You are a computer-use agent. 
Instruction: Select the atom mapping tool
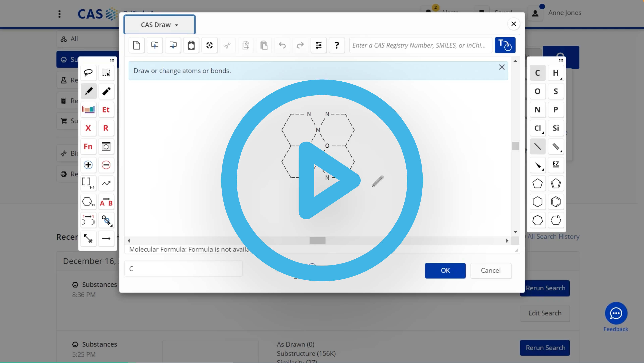click(x=88, y=220)
